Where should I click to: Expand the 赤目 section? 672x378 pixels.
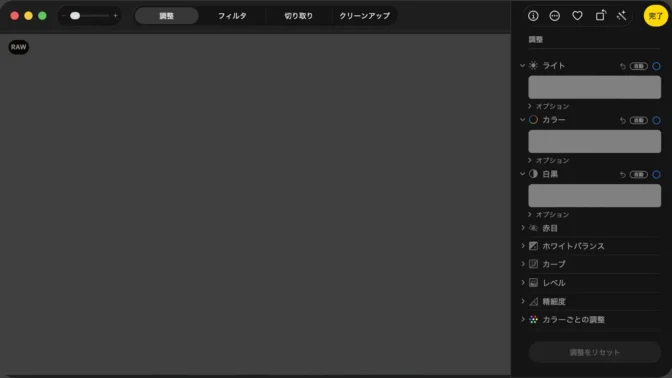[523, 228]
